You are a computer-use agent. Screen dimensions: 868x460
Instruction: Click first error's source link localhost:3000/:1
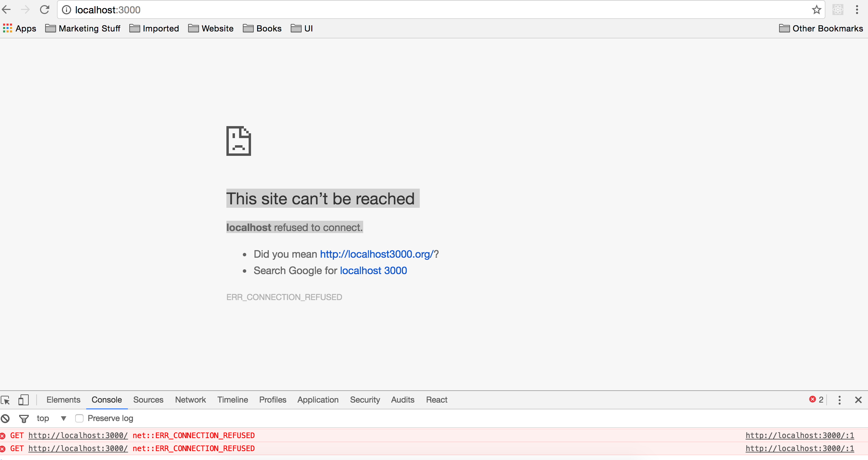tap(800, 435)
